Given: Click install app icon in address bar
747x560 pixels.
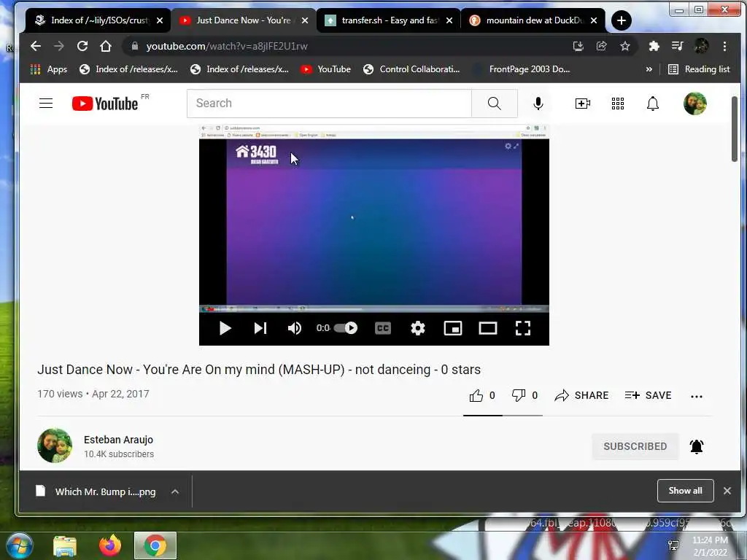Looking at the screenshot, I should tap(578, 46).
